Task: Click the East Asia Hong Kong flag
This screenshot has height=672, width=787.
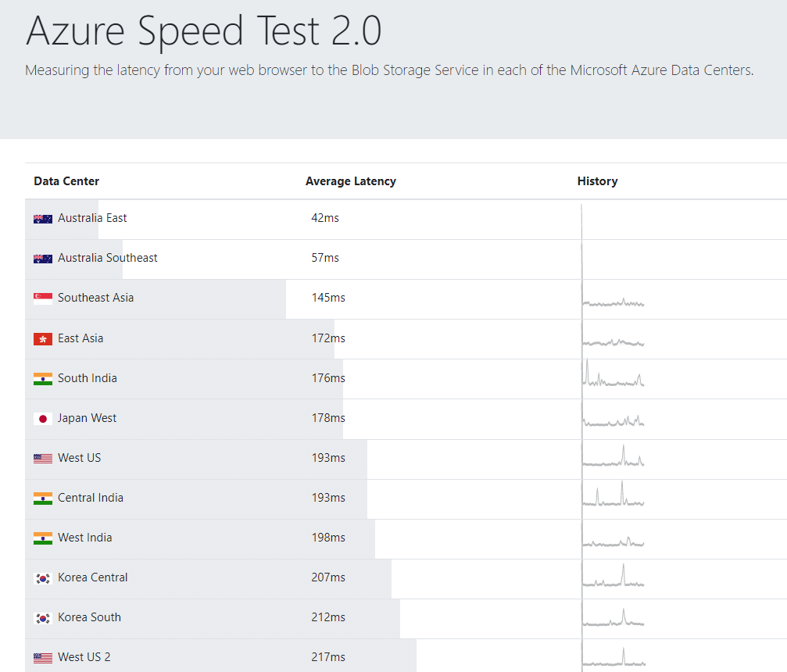Action: click(43, 339)
